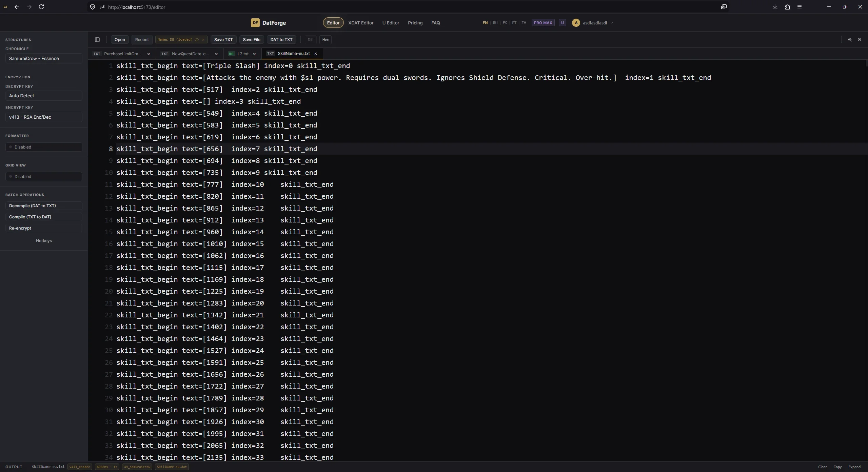868x472 pixels.
Task: Open the browser downloads icon
Action: [x=775, y=7]
